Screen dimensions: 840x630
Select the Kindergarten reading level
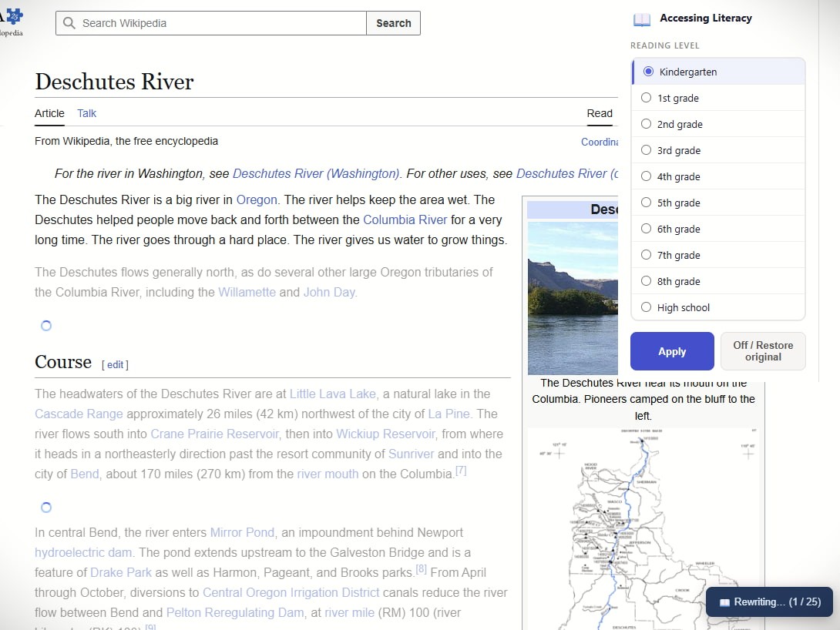pos(718,72)
